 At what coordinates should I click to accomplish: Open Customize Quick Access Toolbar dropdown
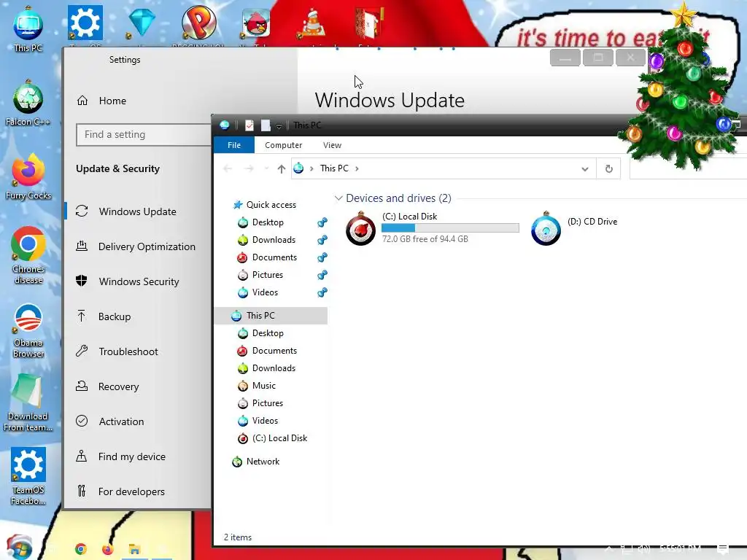pos(279,125)
